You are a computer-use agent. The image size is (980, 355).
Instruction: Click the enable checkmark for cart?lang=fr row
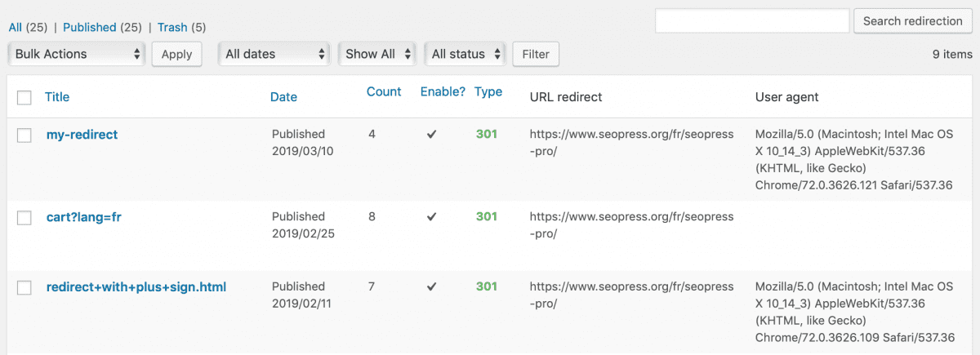click(x=431, y=216)
